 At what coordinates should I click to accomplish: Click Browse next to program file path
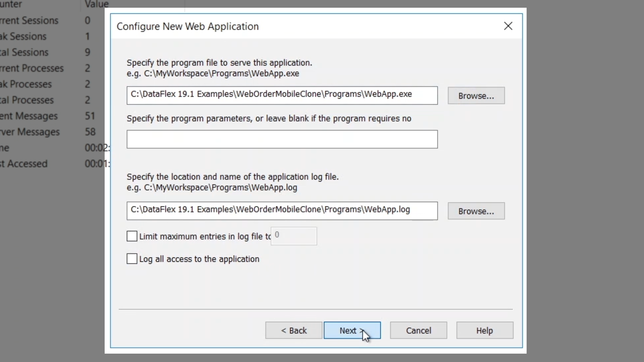click(476, 96)
